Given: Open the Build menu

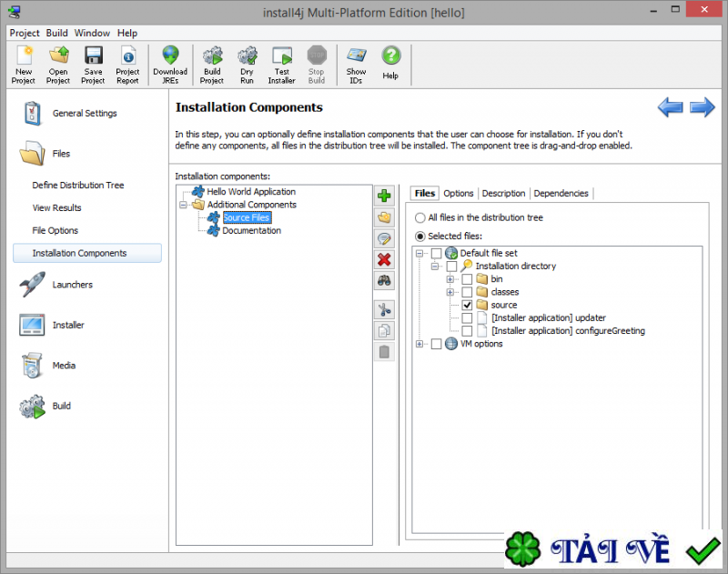Looking at the screenshot, I should [x=57, y=33].
